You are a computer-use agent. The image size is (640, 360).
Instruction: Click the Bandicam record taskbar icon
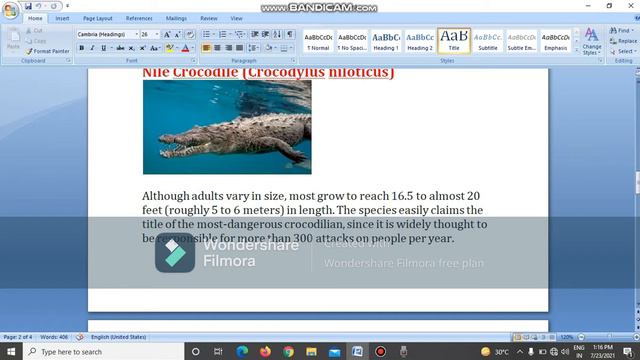point(380,351)
